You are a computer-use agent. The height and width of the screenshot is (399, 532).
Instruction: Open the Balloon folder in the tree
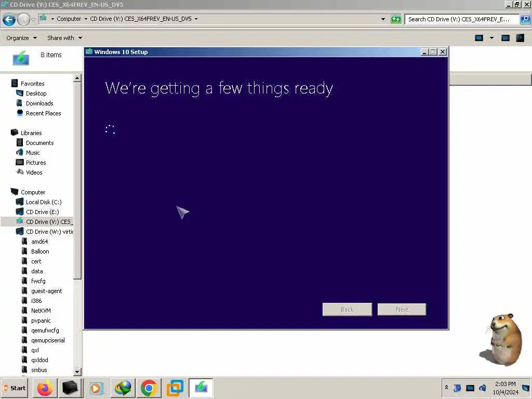pyautogui.click(x=40, y=251)
